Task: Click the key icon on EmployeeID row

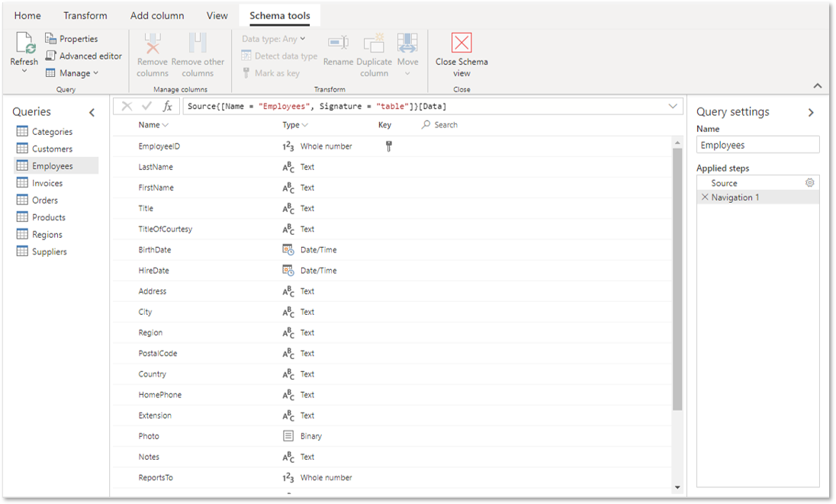Action: pyautogui.click(x=389, y=146)
